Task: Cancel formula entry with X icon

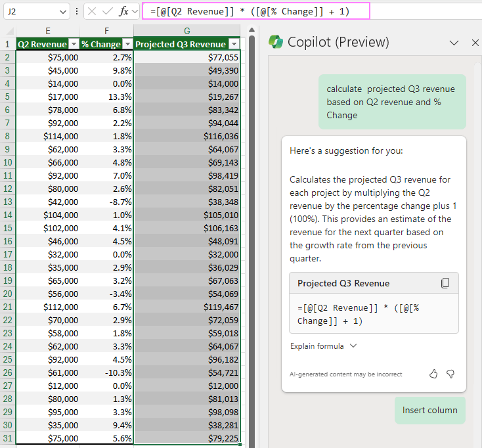Action: tap(91, 11)
